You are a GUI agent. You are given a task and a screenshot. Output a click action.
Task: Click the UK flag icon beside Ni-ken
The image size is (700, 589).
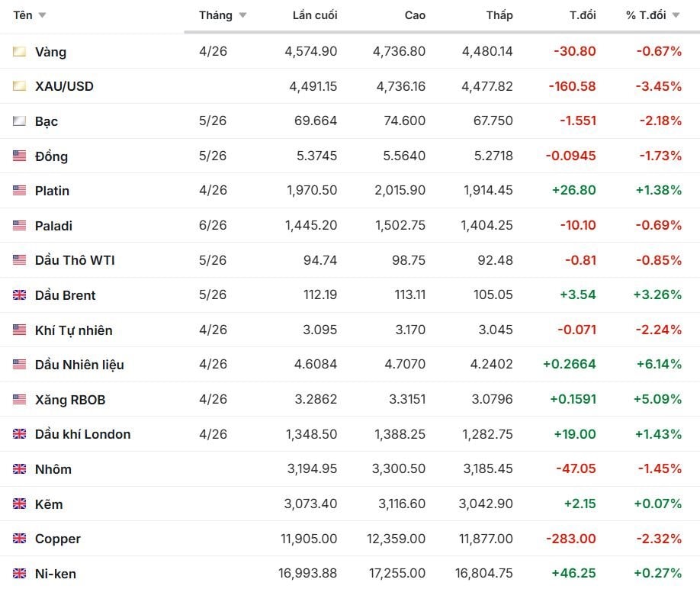pyautogui.click(x=19, y=574)
